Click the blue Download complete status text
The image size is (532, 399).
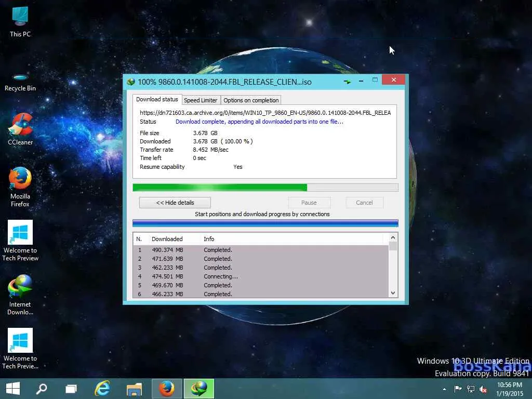point(259,122)
